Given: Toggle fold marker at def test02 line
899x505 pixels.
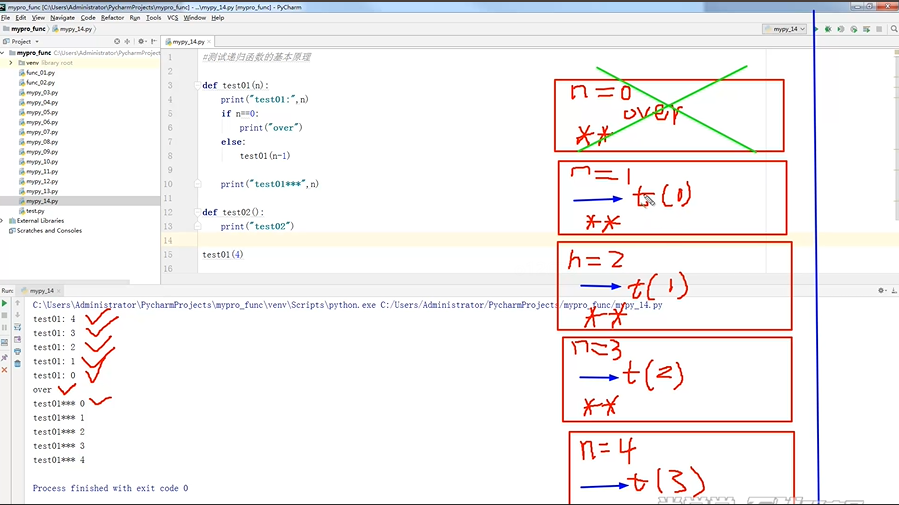Looking at the screenshot, I should (197, 212).
